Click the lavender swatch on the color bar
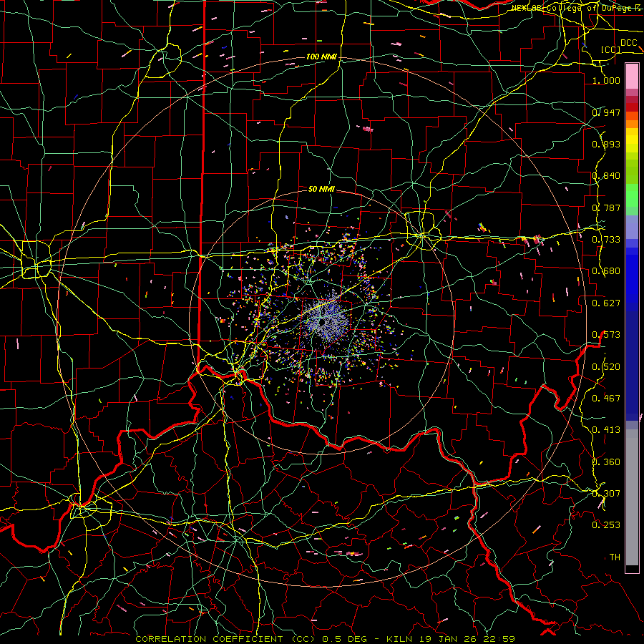 [x=632, y=227]
